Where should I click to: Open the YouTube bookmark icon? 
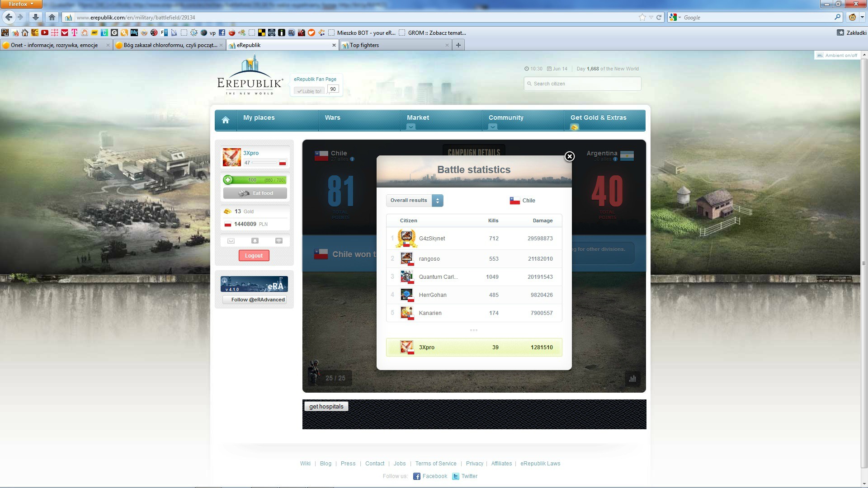[x=44, y=33]
